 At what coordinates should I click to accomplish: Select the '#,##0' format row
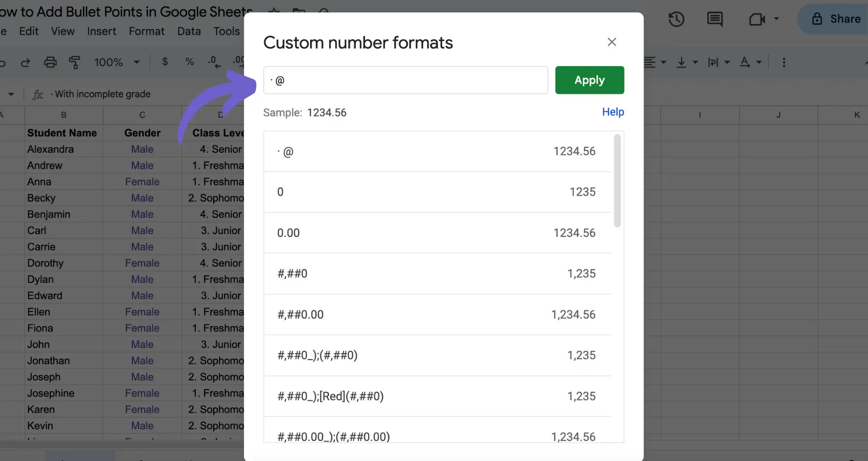[x=437, y=273]
